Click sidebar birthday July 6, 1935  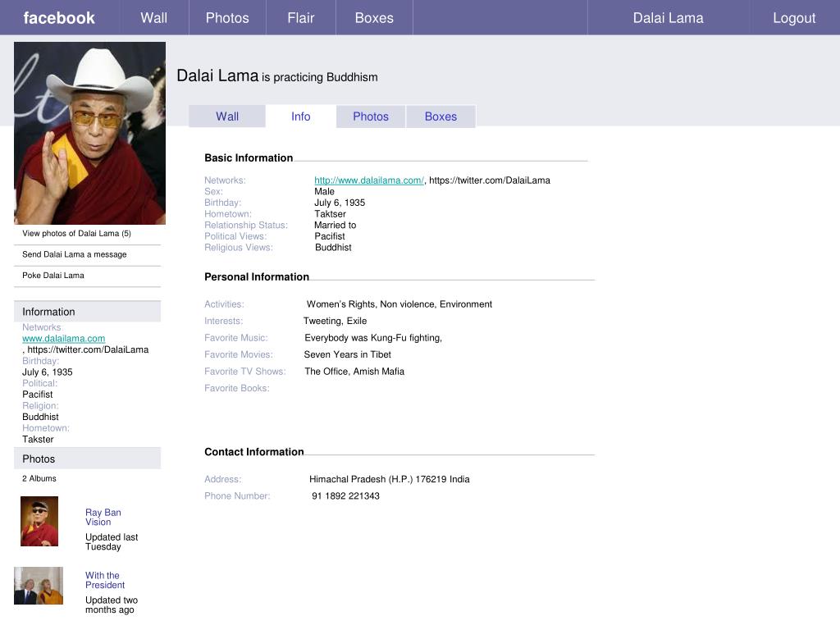click(47, 372)
